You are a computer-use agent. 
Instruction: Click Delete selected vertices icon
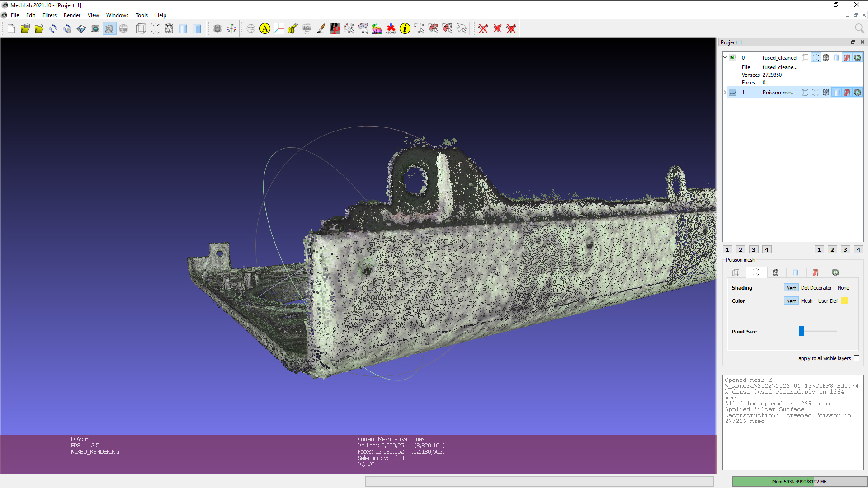click(483, 29)
